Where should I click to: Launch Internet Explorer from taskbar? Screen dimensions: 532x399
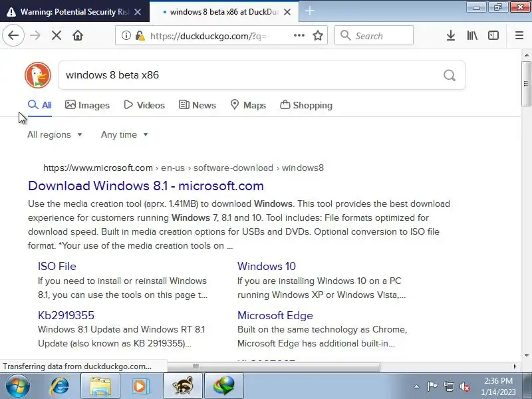click(59, 386)
